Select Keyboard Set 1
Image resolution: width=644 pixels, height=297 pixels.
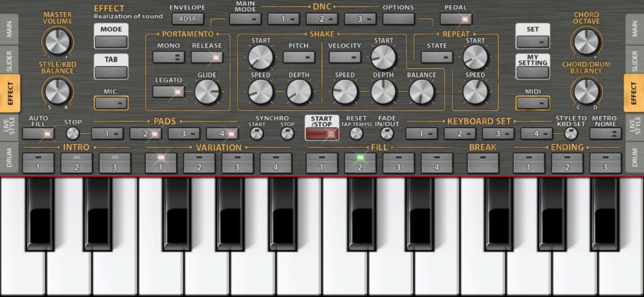pos(421,134)
